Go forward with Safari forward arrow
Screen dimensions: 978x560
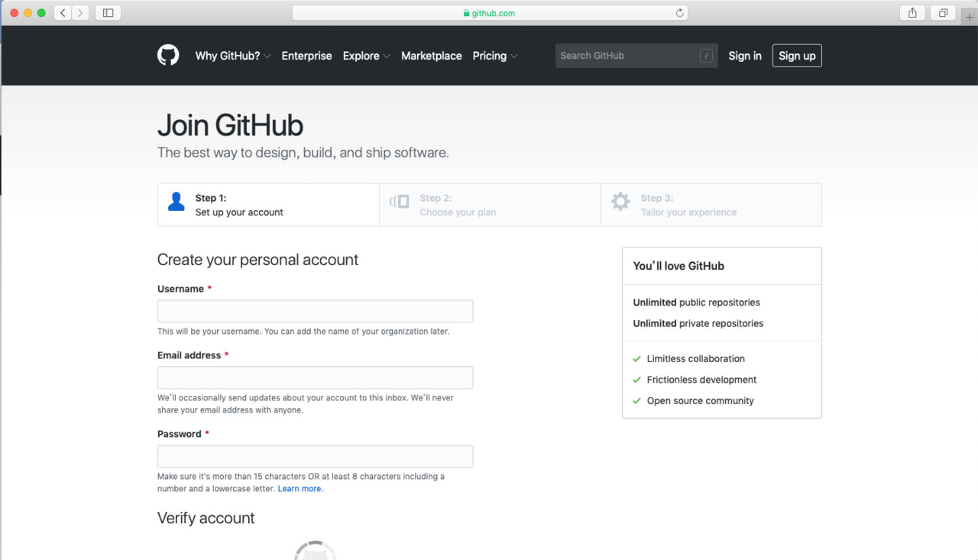tap(80, 13)
